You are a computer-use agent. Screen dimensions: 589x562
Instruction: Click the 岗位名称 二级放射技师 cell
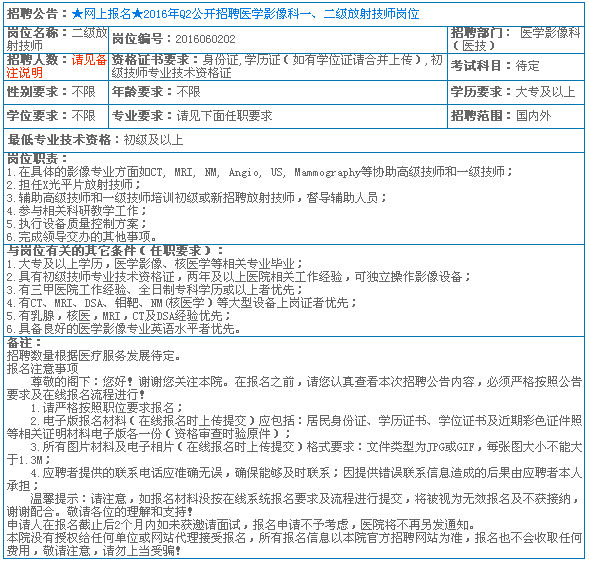pyautogui.click(x=56, y=39)
